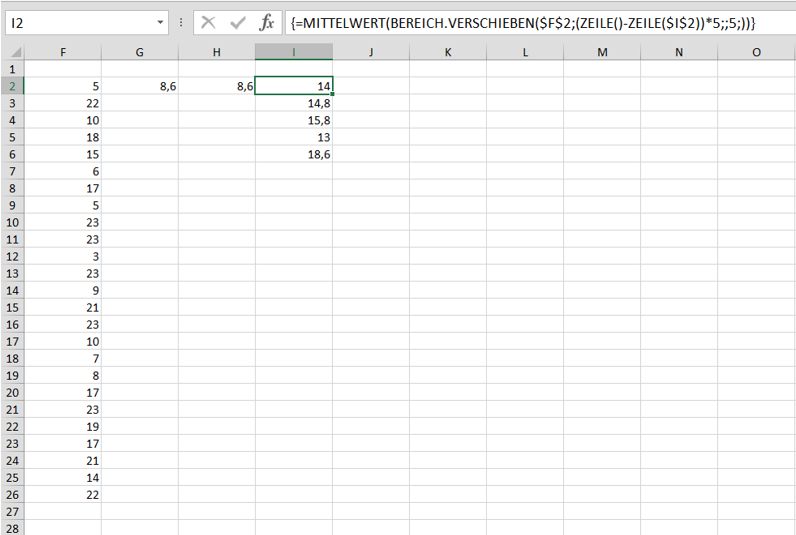Click the formula bar resize dots handle
Screen dimensions: 796x535
(x=181, y=23)
